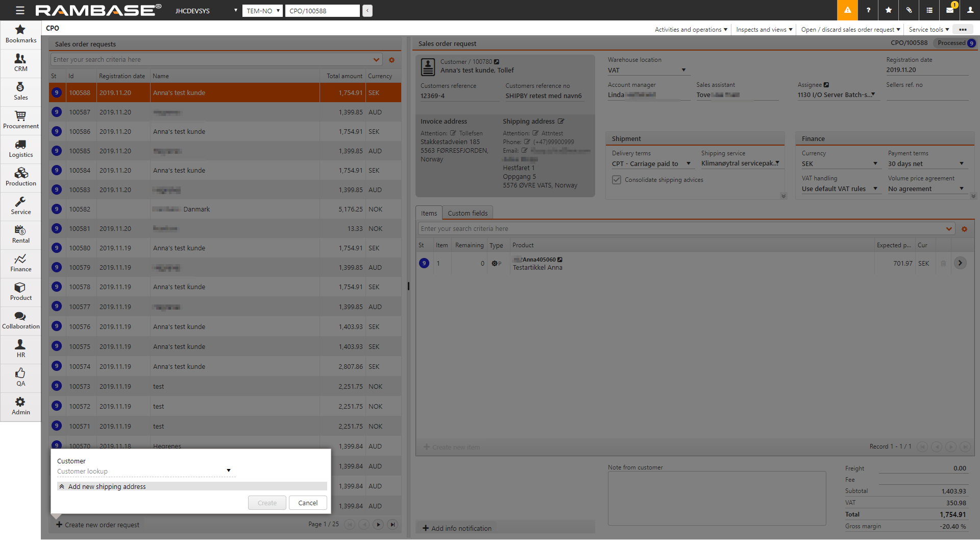Open the messages envelope icon
Image resolution: width=980 pixels, height=540 pixels.
950,10
